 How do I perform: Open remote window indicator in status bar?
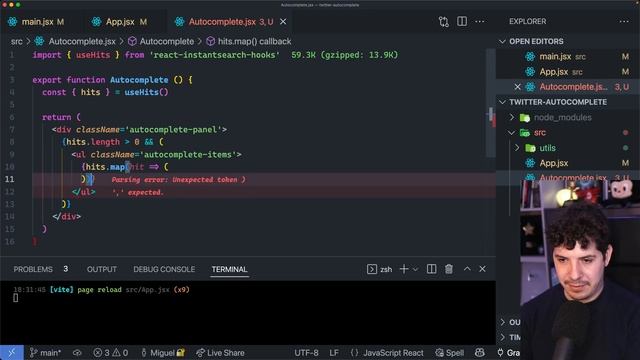(x=12, y=353)
